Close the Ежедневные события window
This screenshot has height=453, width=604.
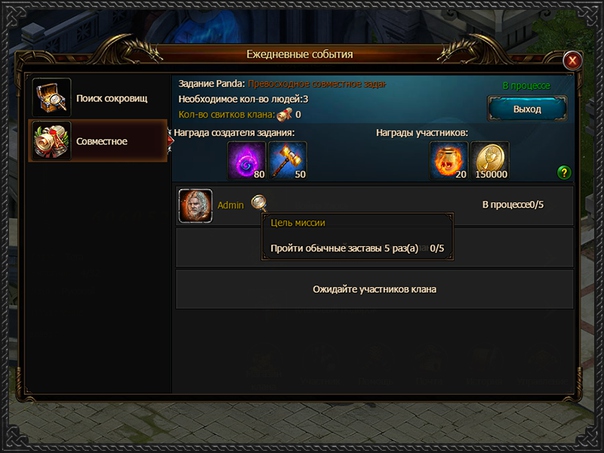click(x=572, y=60)
